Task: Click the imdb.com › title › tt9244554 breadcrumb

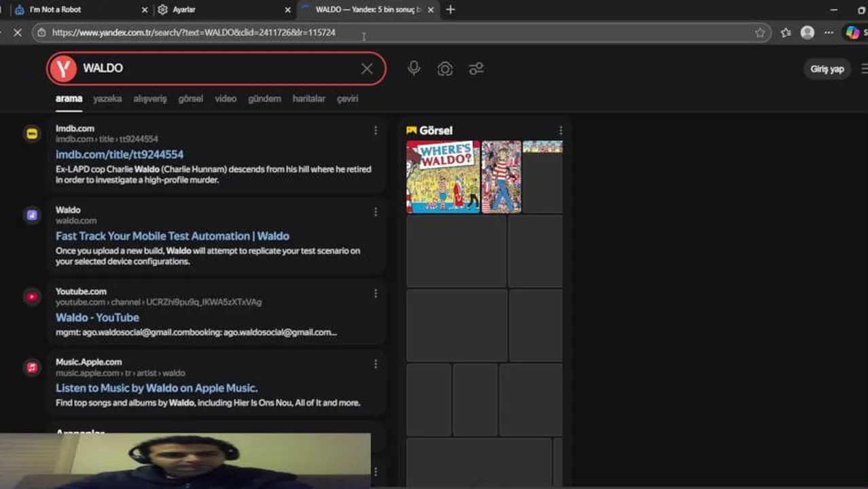Action: pyautogui.click(x=107, y=139)
